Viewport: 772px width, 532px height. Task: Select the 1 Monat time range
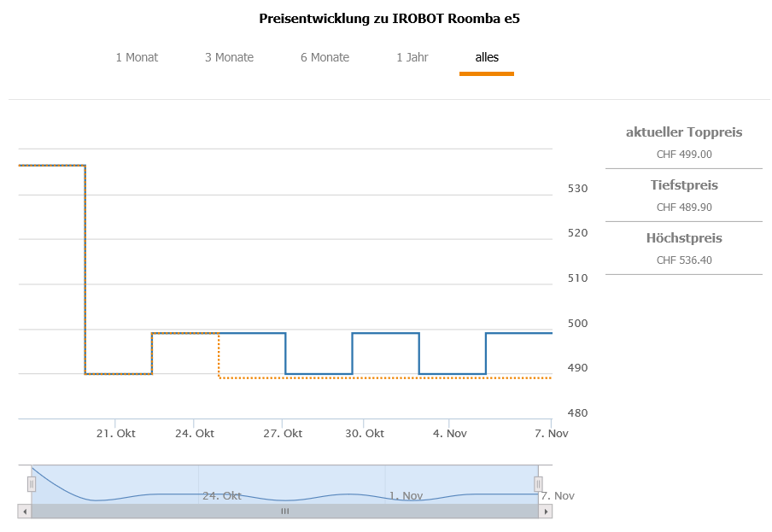(x=137, y=58)
